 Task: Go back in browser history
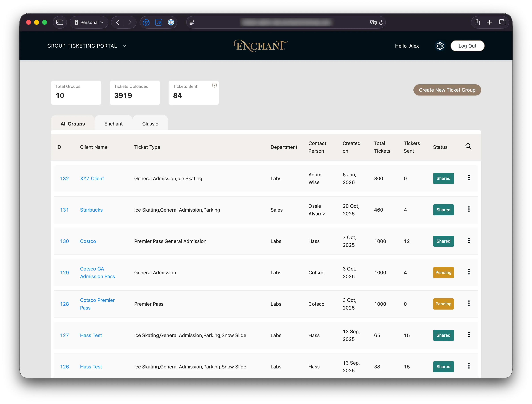118,22
